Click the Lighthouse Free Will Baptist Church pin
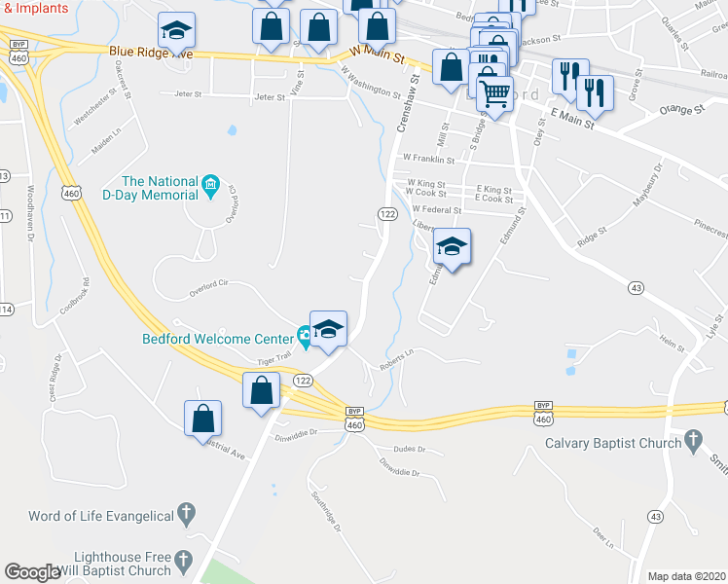The width and height of the screenshot is (728, 584). point(184,563)
